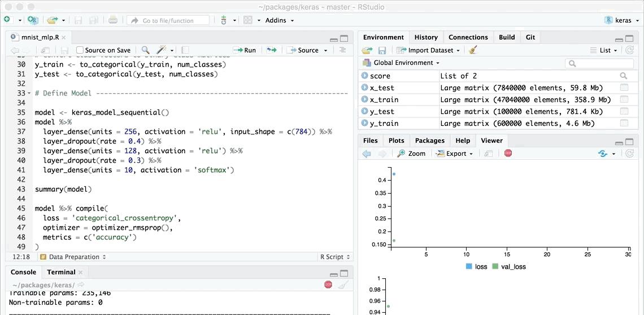
Task: Focus the Environment search field
Action: (x=599, y=63)
